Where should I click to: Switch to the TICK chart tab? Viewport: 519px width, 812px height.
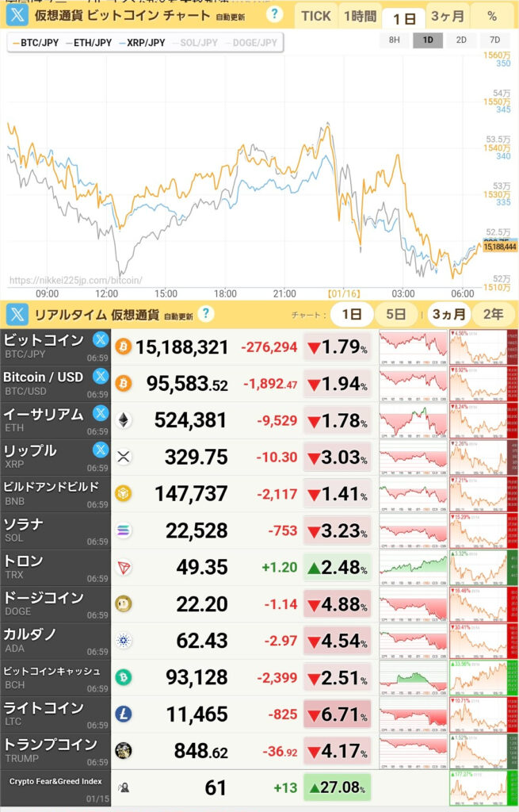pos(315,16)
